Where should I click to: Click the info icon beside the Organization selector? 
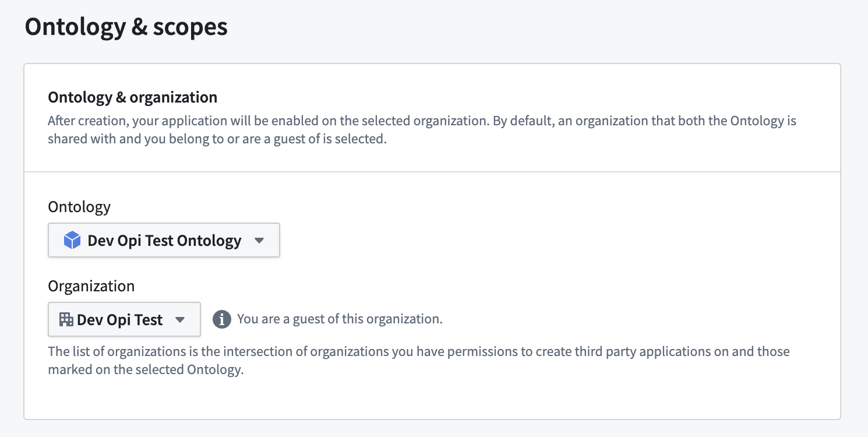tap(221, 319)
